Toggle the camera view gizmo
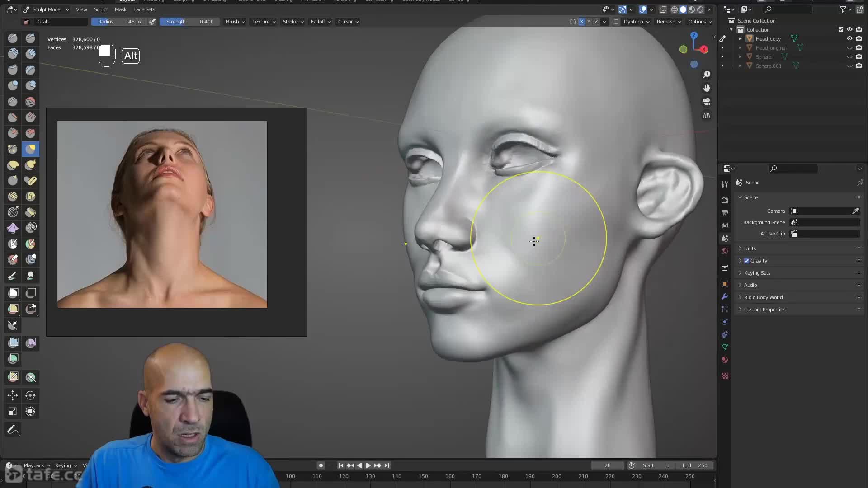 click(x=707, y=102)
